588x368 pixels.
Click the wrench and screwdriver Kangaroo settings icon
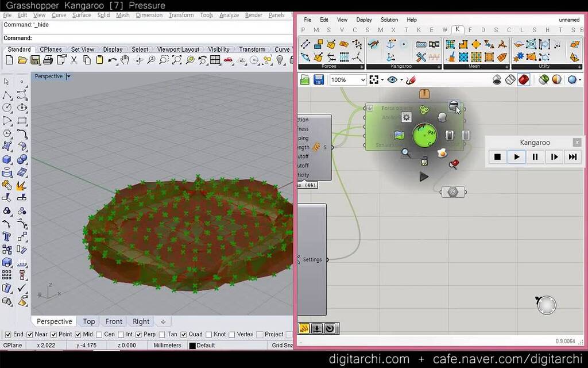(421, 57)
